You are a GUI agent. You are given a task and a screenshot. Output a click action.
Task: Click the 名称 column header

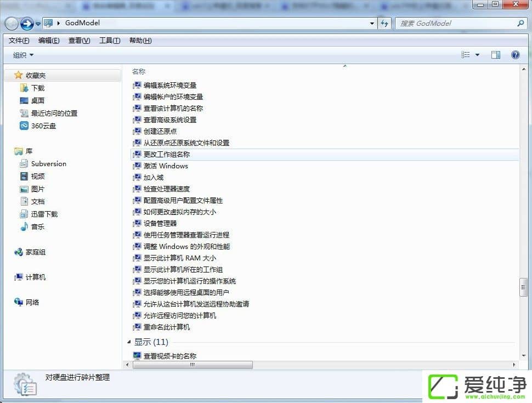139,71
